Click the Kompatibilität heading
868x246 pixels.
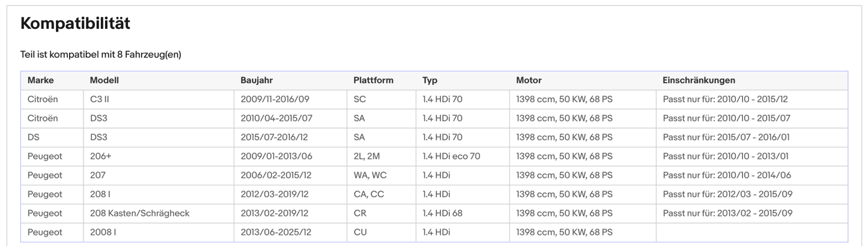point(75,23)
